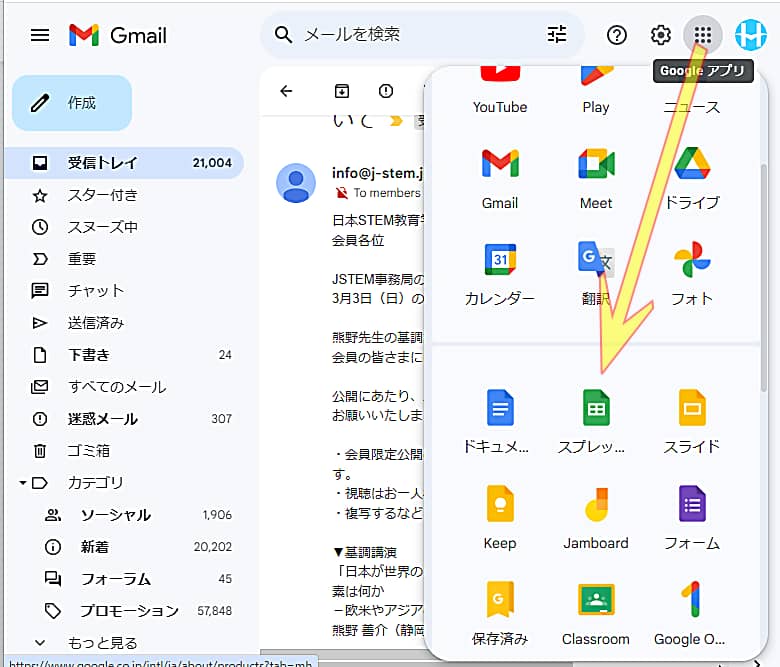
Task: Select 重要 folder
Action: (124, 259)
